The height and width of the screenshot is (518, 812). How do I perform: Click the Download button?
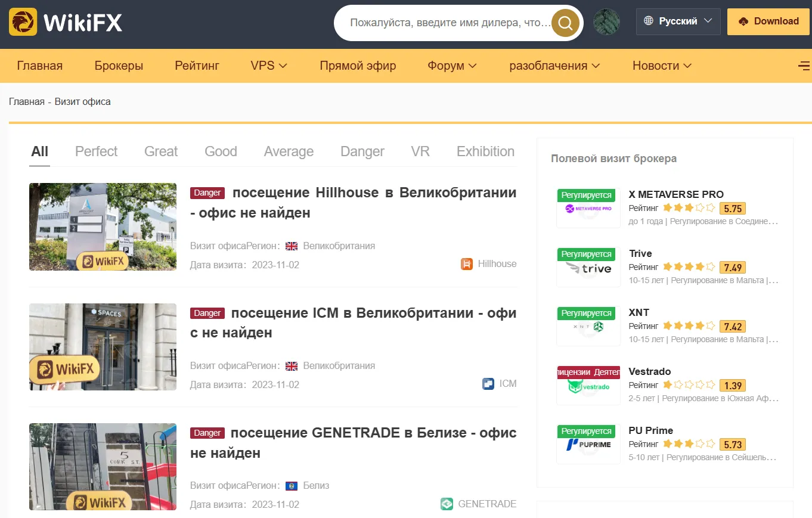coord(768,21)
